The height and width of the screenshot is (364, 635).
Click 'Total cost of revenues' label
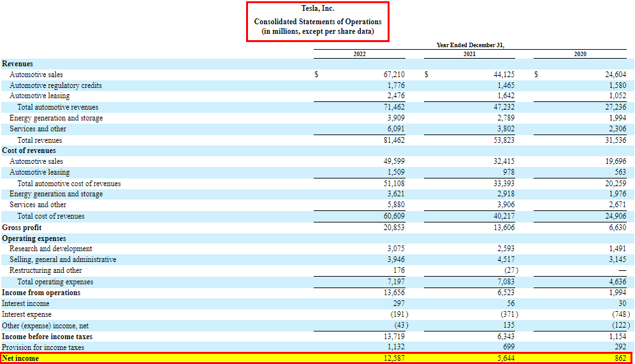(x=50, y=216)
